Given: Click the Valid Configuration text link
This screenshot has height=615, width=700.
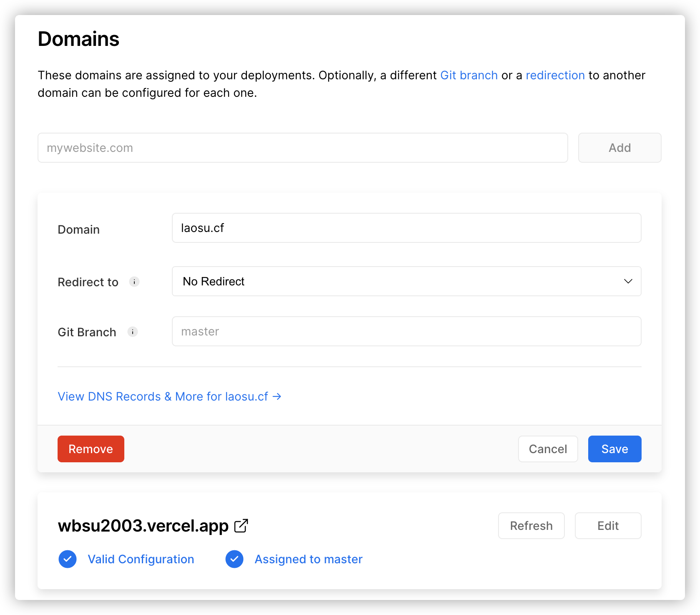Looking at the screenshot, I should pos(141,559).
